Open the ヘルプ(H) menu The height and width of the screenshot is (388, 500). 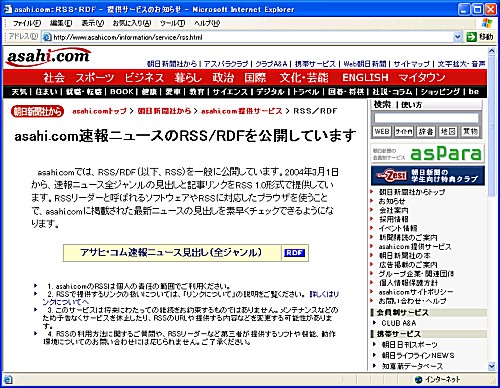point(207,23)
